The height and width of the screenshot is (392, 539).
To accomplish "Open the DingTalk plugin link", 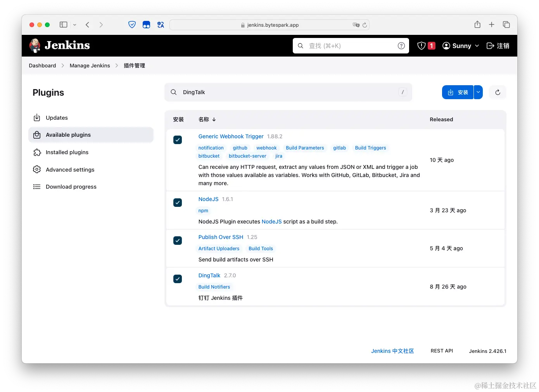I will (x=209, y=275).
